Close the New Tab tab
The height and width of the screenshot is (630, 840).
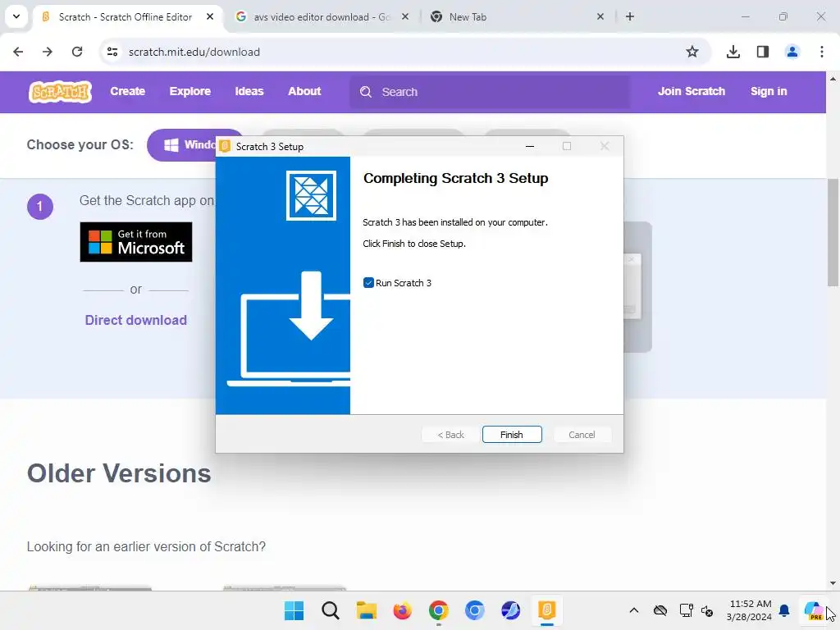(x=600, y=16)
